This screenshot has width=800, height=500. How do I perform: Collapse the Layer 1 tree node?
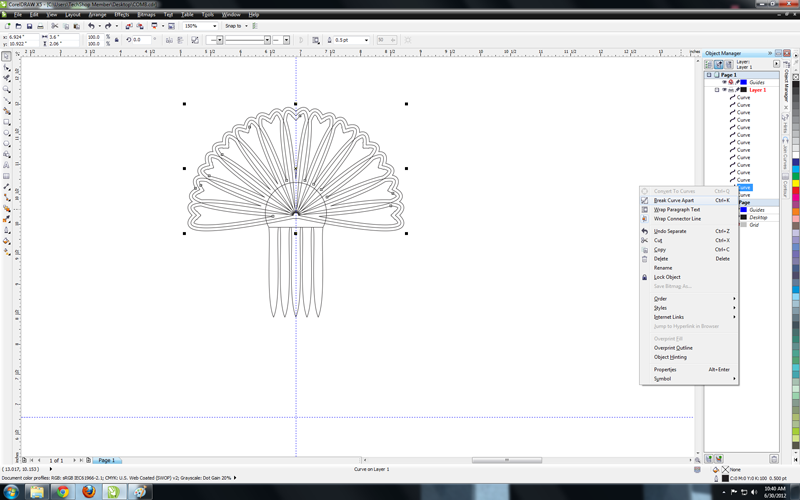tap(717, 90)
